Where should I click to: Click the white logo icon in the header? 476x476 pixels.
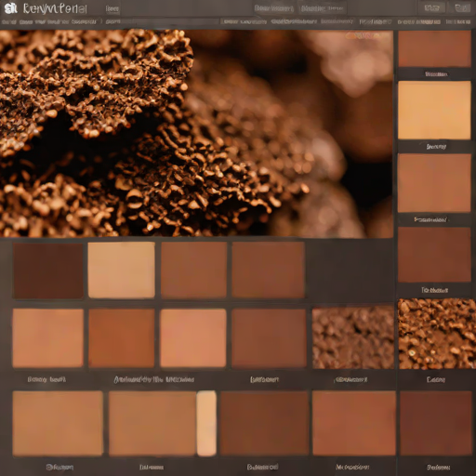(x=10, y=8)
